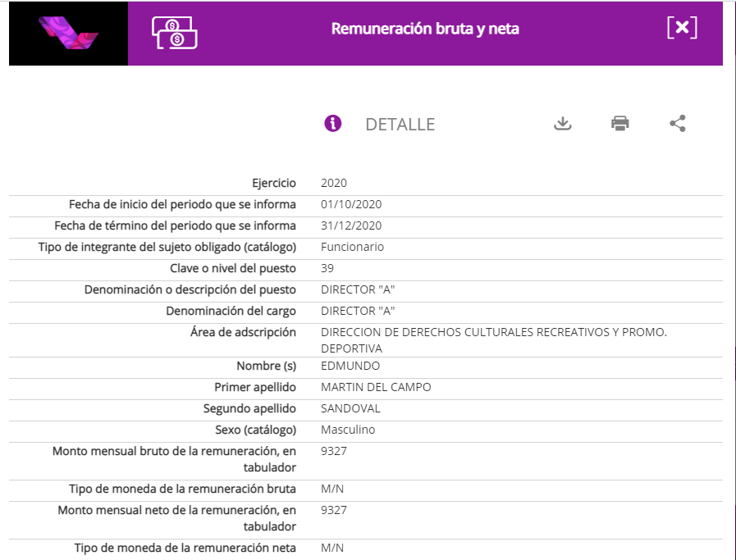Viewport: 736px width, 560px height.
Task: Select the end date 31/12/2020
Action: (351, 225)
